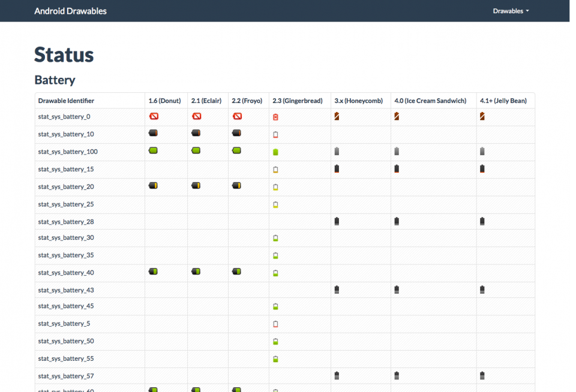Click the Donut stat_sys_battery_0 icon

(x=154, y=116)
